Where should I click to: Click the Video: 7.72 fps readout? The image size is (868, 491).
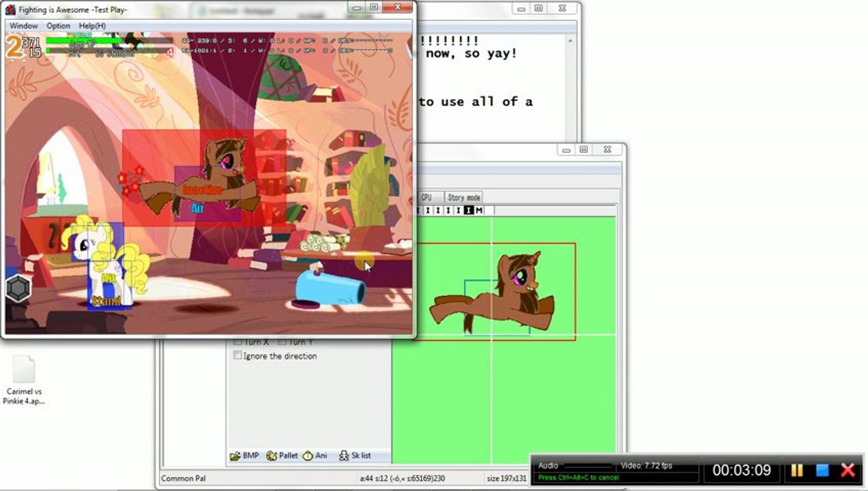[x=646, y=466]
